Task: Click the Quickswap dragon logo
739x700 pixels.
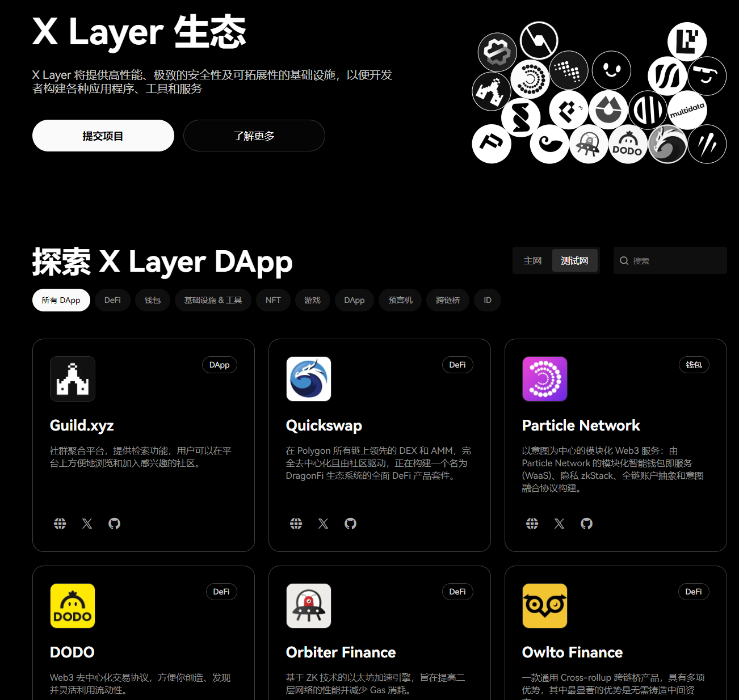Action: pyautogui.click(x=309, y=379)
